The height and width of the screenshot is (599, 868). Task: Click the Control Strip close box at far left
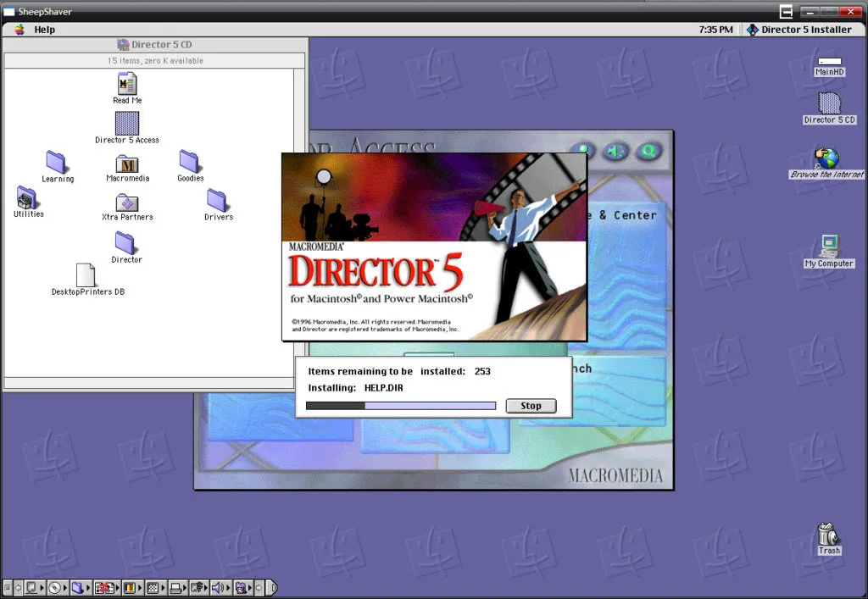[8, 587]
